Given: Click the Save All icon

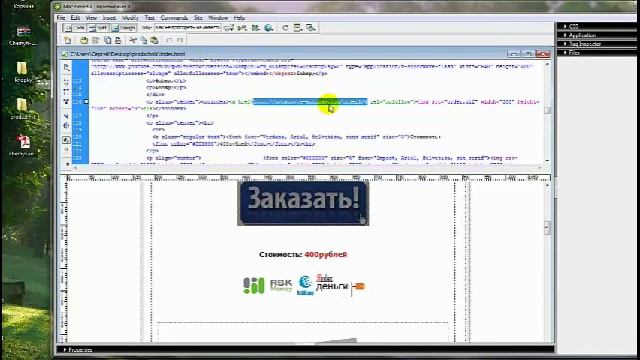Looking at the screenshot, I should click(x=107, y=40).
